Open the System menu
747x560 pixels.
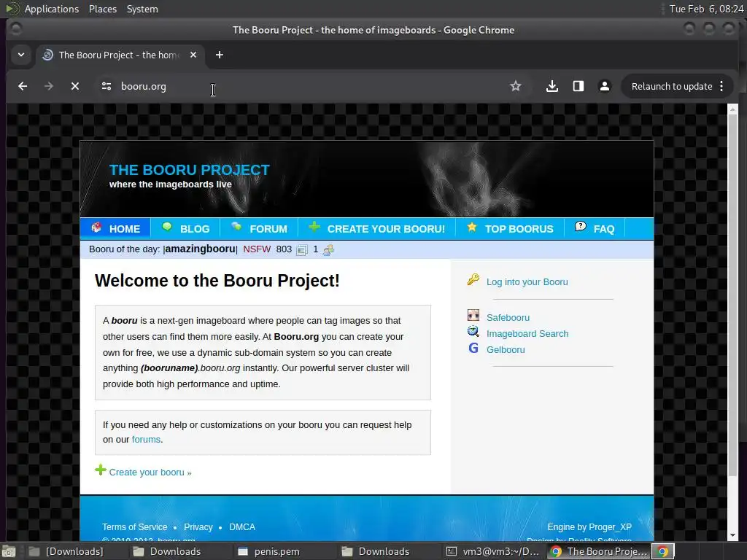point(142,9)
